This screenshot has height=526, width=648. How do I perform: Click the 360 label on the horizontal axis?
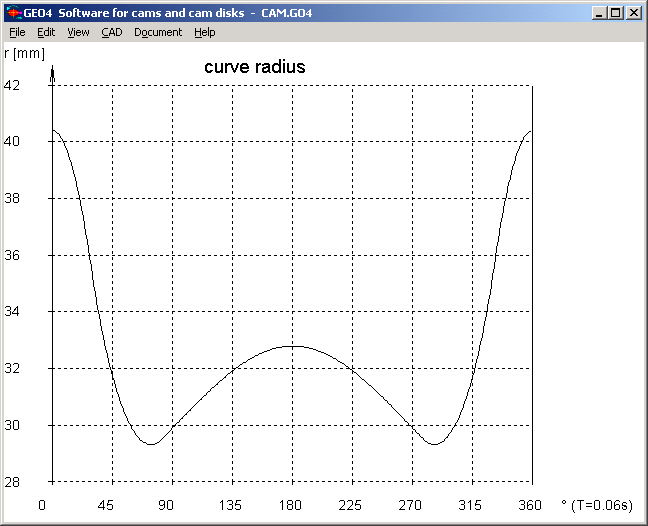point(530,505)
